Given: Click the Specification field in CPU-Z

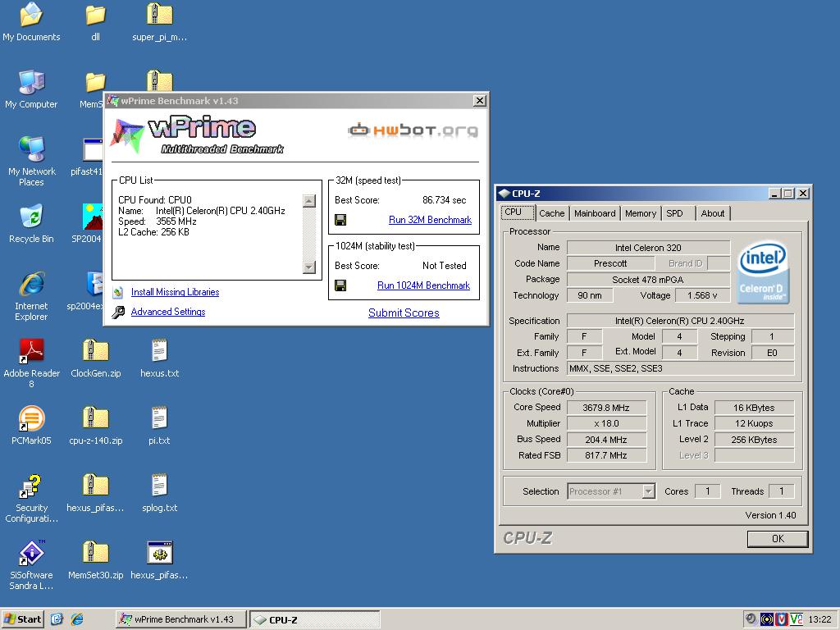Looking at the screenshot, I should point(680,321).
